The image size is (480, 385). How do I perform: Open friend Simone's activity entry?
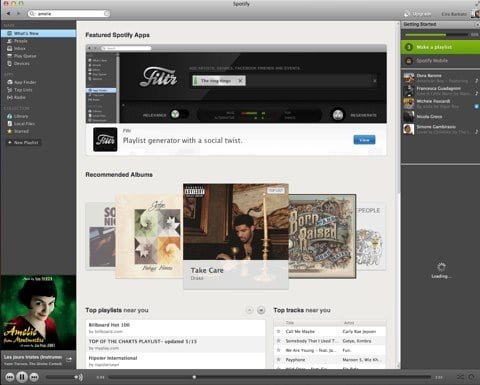click(x=440, y=129)
